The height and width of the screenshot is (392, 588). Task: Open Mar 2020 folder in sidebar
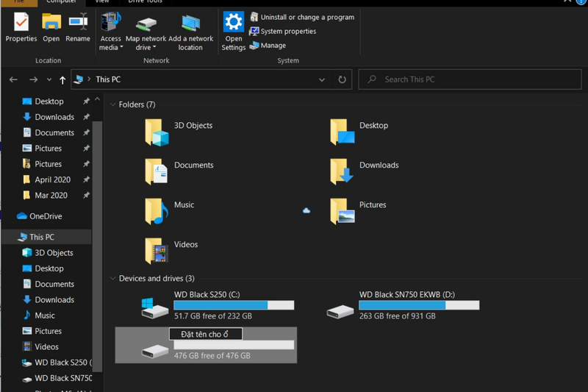tap(51, 196)
